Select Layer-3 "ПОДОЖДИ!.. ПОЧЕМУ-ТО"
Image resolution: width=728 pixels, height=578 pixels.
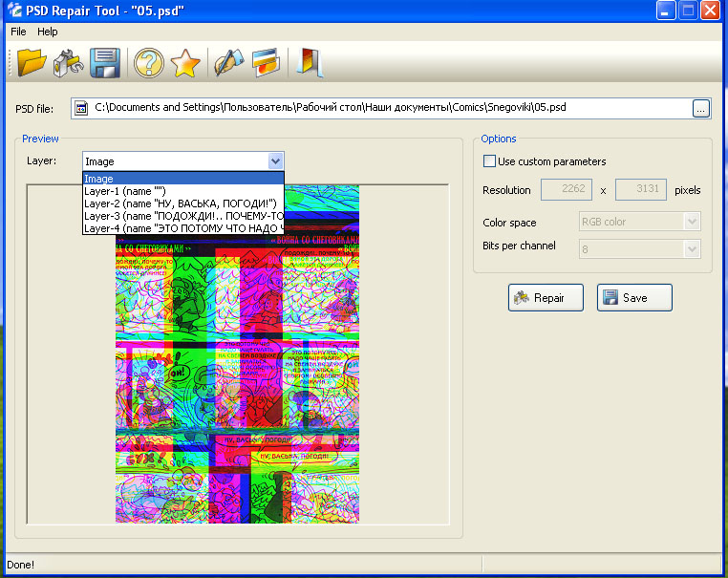[182, 216]
